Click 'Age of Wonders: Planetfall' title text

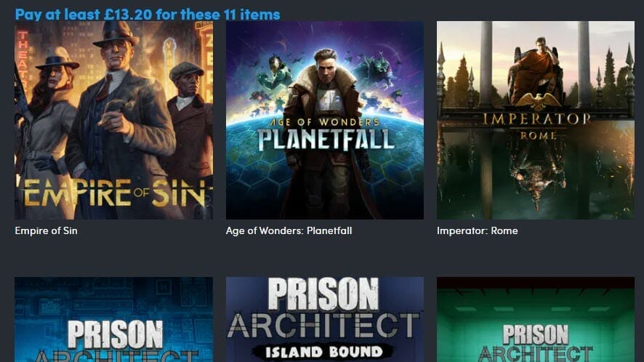(289, 231)
